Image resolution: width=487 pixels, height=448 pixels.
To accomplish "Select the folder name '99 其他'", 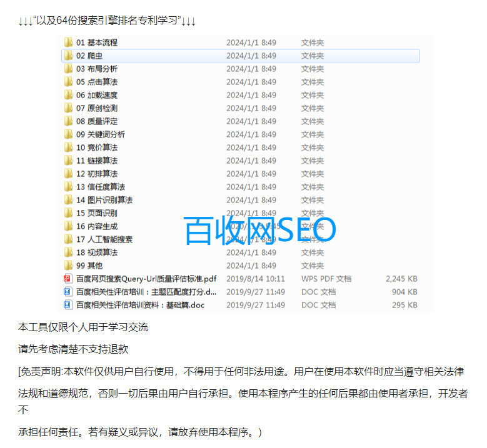I will click(x=89, y=266).
